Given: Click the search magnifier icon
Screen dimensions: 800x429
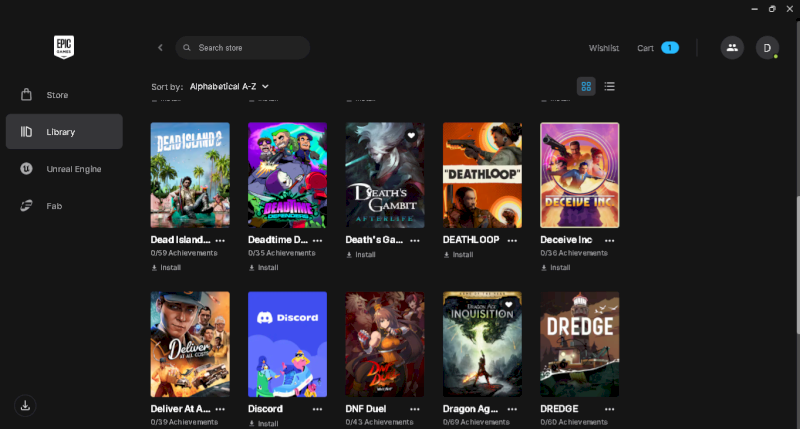Looking at the screenshot, I should [x=187, y=47].
